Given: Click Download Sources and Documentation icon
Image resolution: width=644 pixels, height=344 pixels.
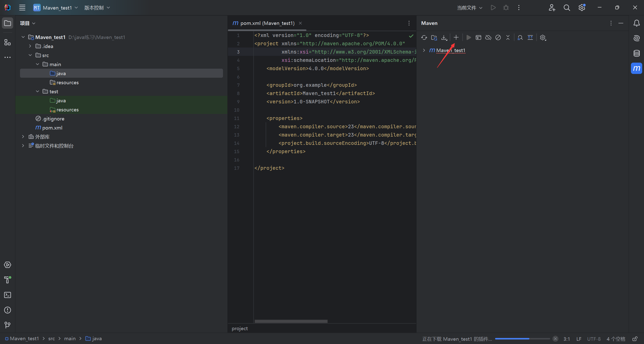Looking at the screenshot, I should pyautogui.click(x=444, y=38).
